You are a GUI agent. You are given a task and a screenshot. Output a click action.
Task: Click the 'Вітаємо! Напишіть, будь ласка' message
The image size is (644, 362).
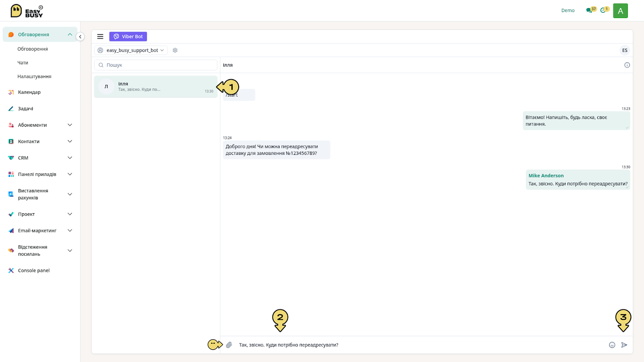(x=576, y=121)
